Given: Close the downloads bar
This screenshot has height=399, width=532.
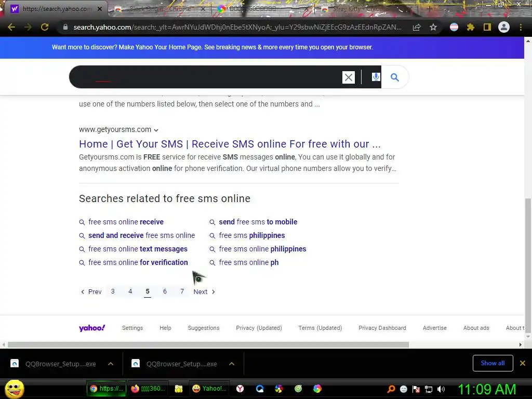Looking at the screenshot, I should [x=523, y=363].
